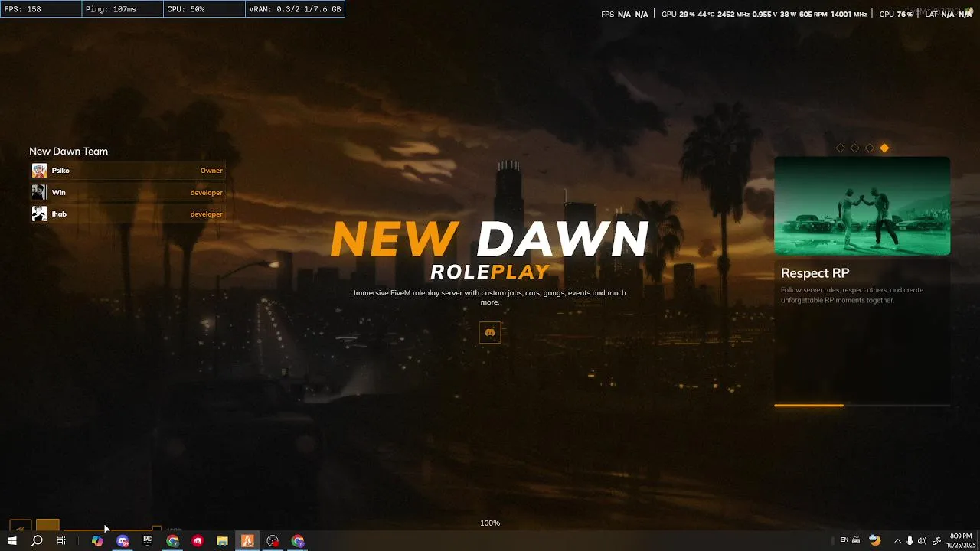The height and width of the screenshot is (551, 980).
Task: Select the first carousel dot indicator
Action: tap(841, 148)
